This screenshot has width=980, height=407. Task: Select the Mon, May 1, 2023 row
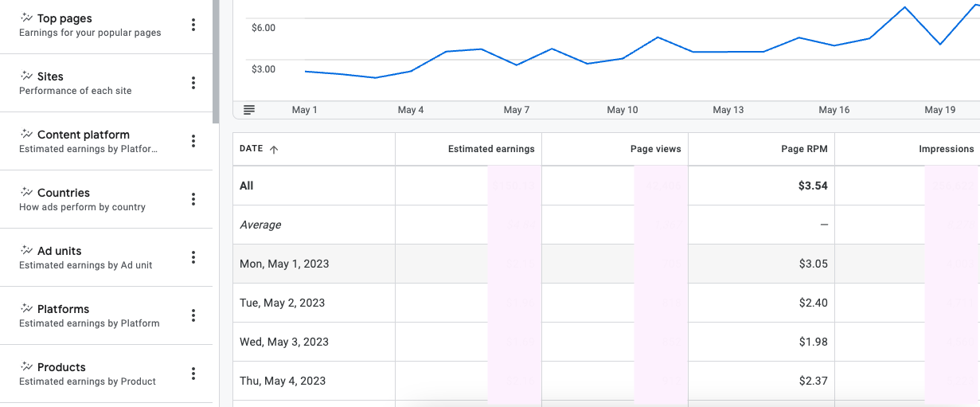pos(606,264)
